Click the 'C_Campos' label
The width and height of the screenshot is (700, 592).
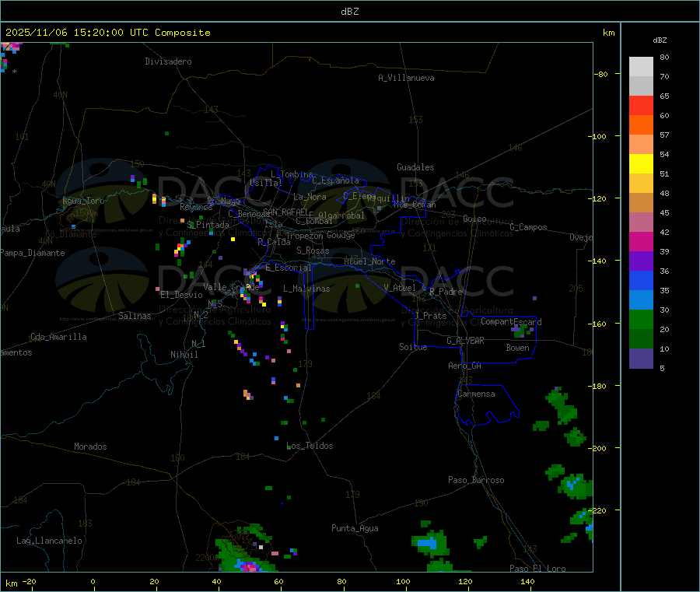tap(529, 227)
